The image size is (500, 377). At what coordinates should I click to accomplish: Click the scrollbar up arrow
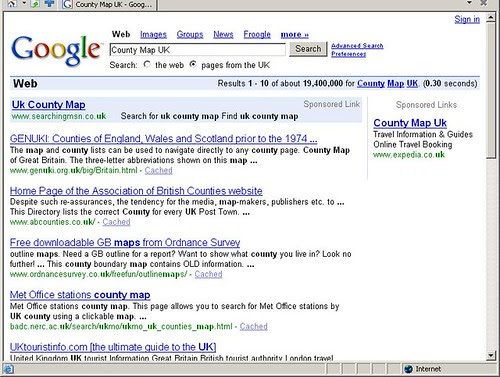click(491, 17)
